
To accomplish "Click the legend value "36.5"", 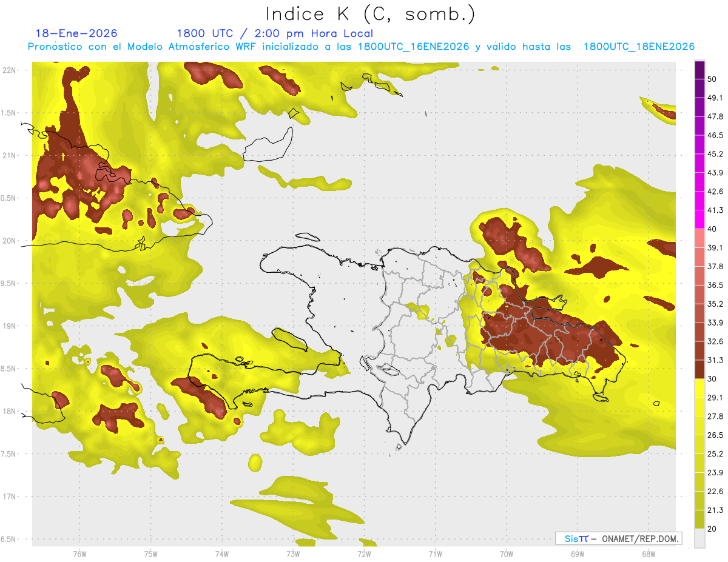I will click(715, 285).
